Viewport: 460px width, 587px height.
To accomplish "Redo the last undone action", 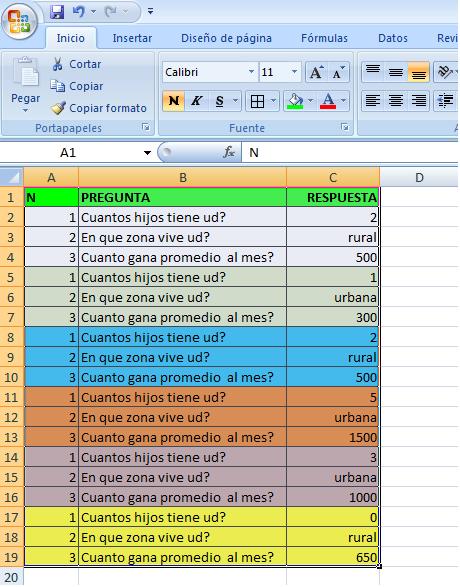I will point(110,12).
